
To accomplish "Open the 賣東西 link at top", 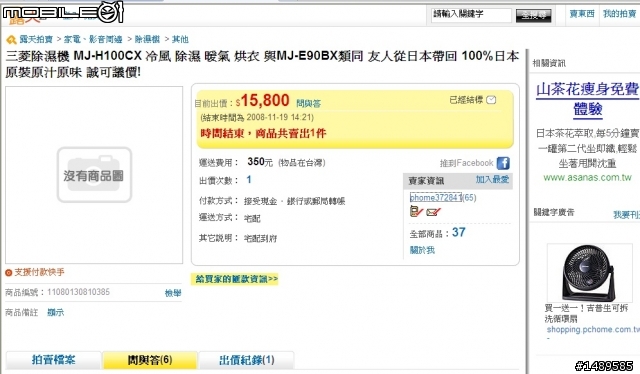I will click(582, 14).
